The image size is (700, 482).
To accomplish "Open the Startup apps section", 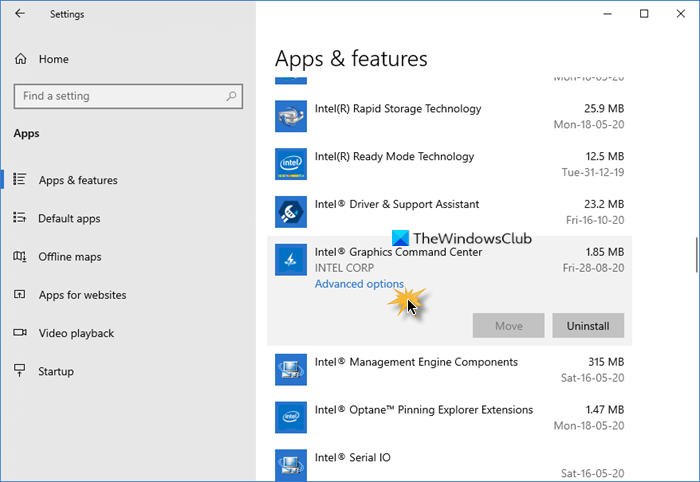I will [58, 371].
